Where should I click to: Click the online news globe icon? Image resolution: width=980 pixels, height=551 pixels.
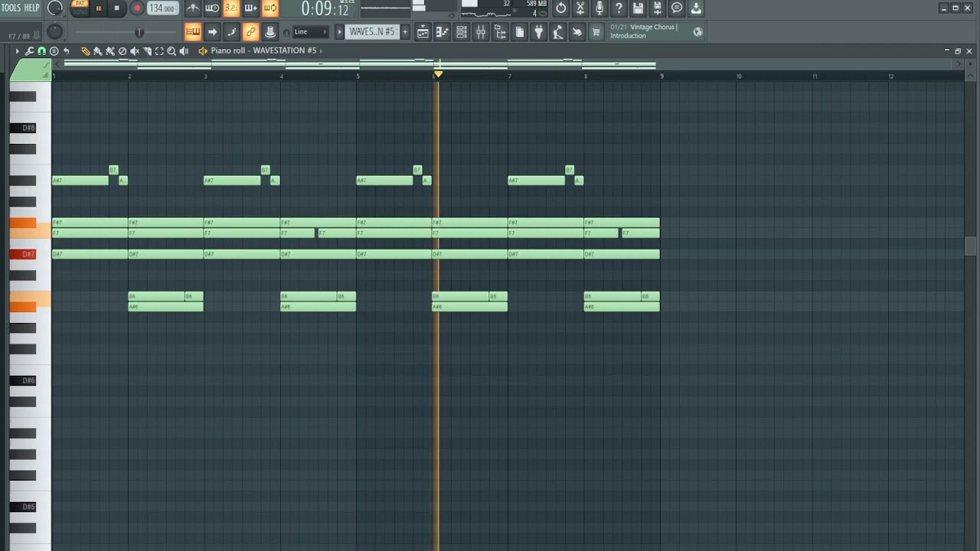point(697,32)
